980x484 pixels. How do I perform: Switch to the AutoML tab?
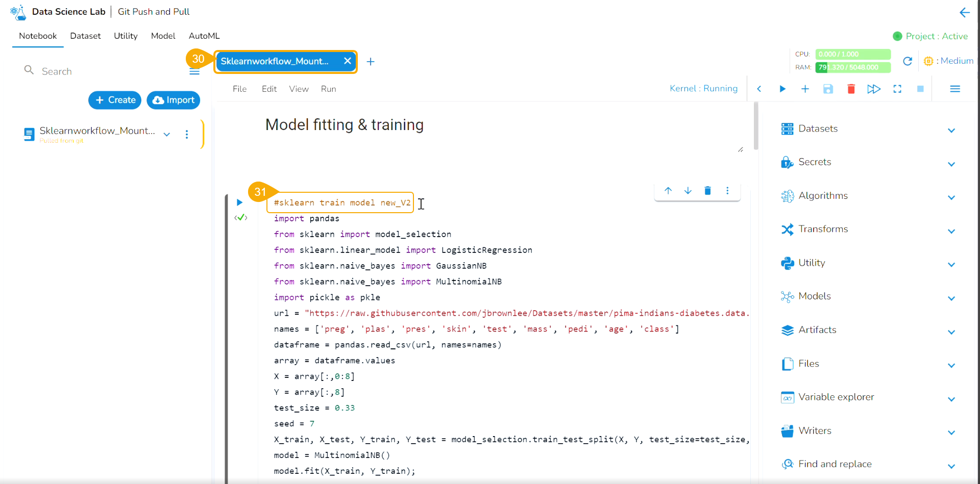(x=204, y=36)
